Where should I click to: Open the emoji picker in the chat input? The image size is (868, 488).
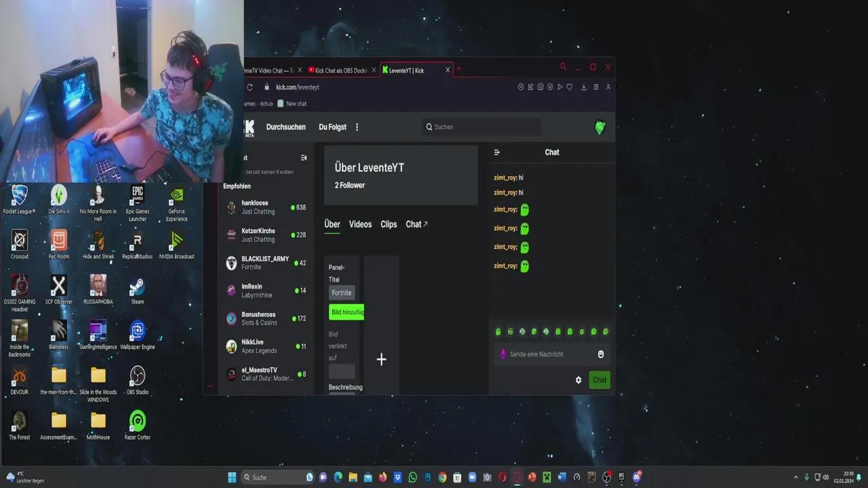pos(601,354)
